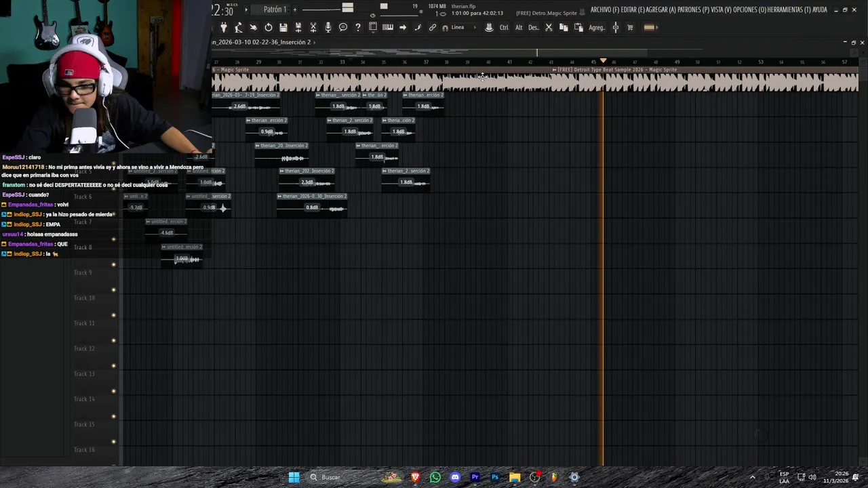
Task: Open the EDITAR (E) menu
Action: click(633, 9)
